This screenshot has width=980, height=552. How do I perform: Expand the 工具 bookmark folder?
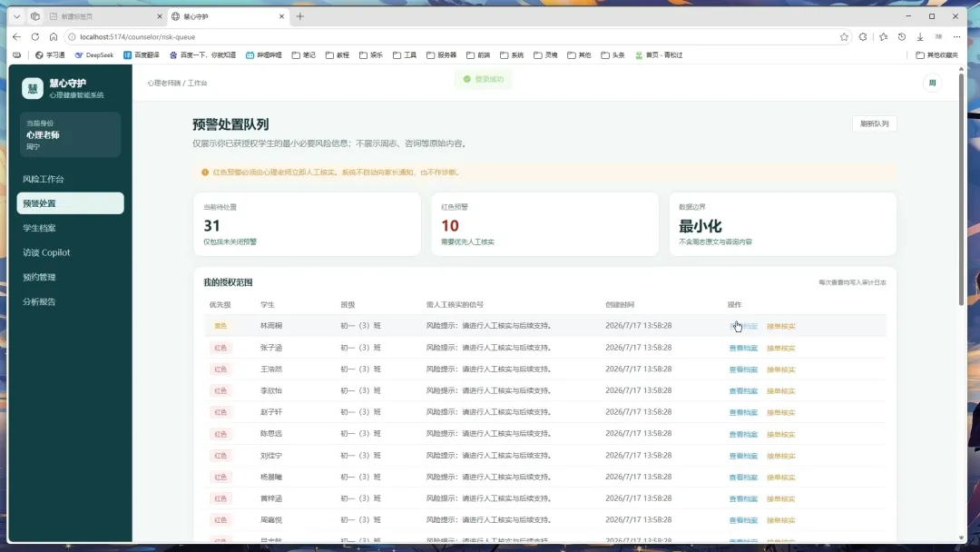[405, 55]
